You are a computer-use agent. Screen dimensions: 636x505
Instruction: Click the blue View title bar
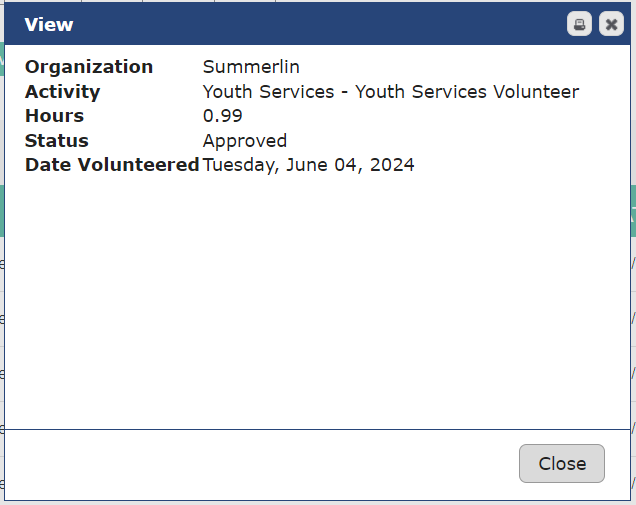click(x=300, y=24)
